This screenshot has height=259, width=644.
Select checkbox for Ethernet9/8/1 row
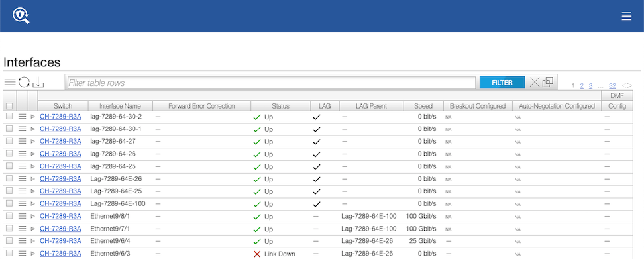click(x=9, y=215)
